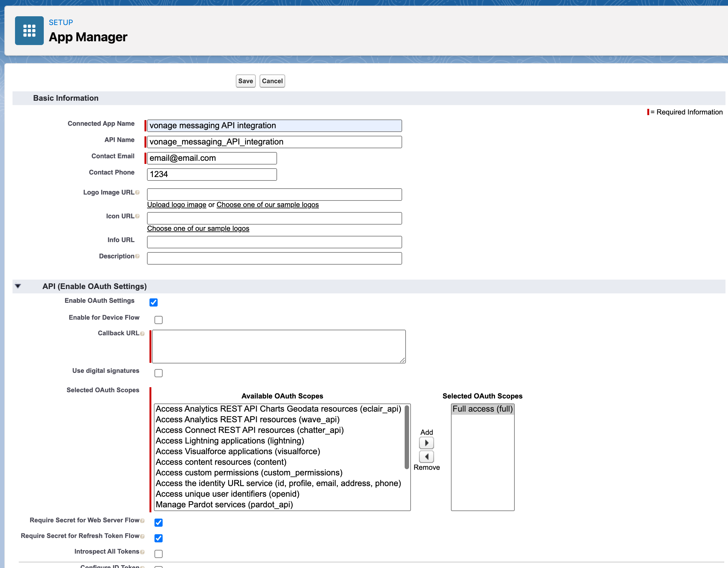Enable Introspect All Tokens checkbox

click(159, 554)
